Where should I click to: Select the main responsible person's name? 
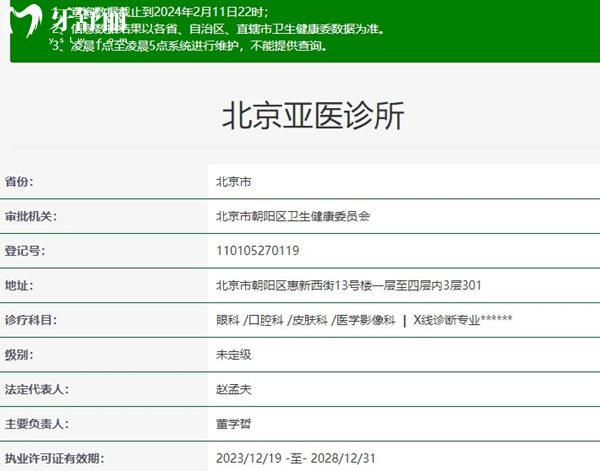[233, 424]
